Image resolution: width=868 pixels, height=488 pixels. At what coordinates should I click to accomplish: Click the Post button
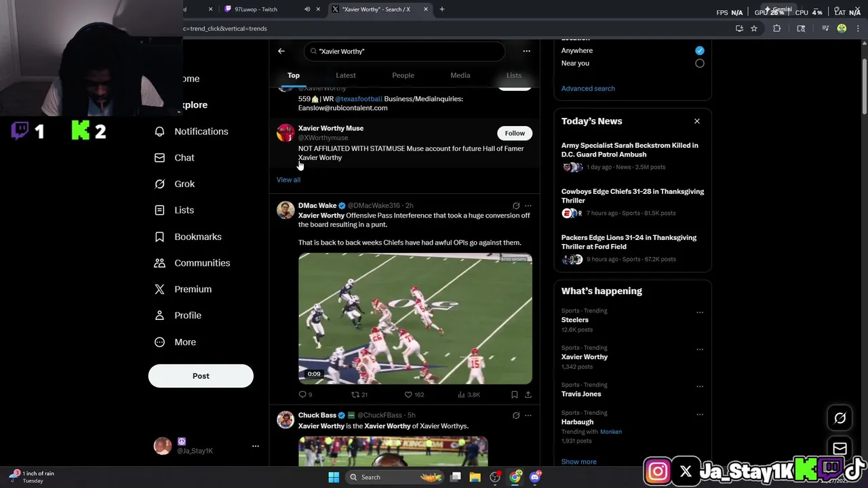[201, 376]
